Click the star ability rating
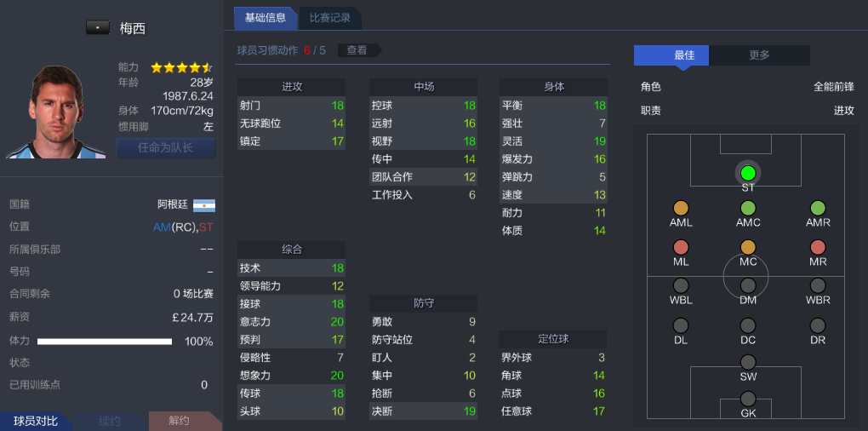 tap(181, 67)
